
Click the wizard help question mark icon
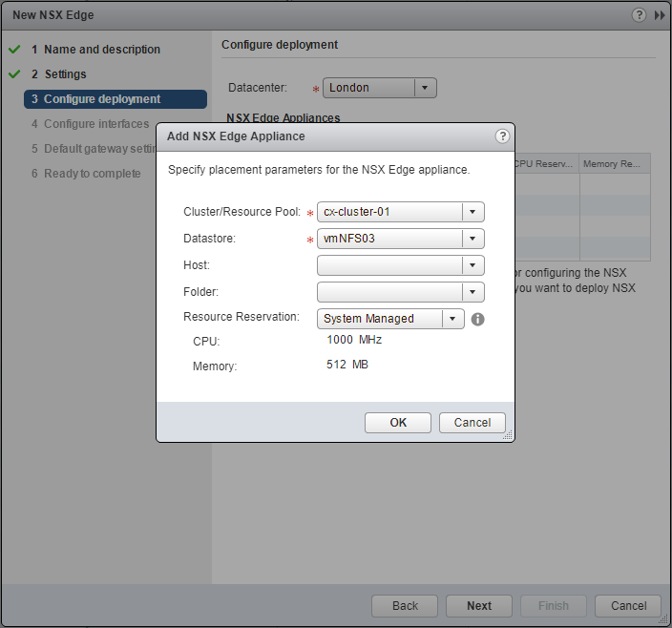[x=639, y=15]
